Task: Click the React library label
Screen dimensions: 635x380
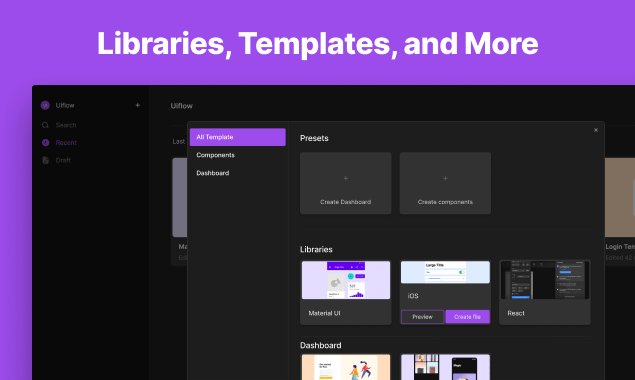Action: click(x=516, y=313)
